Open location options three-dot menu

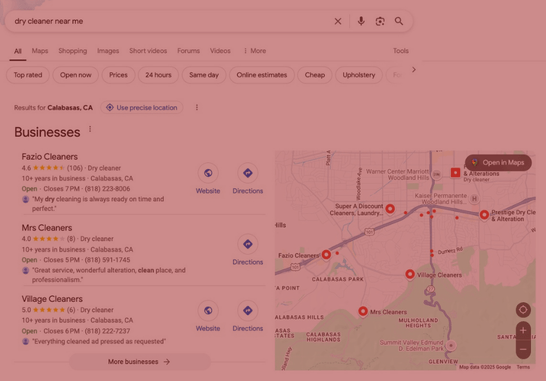(197, 107)
